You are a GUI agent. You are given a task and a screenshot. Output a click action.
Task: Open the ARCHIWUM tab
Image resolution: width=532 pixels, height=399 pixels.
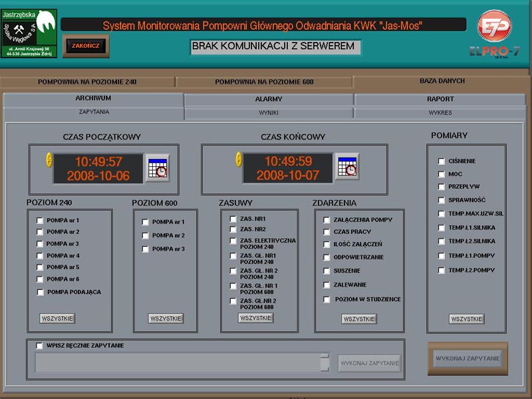(93, 98)
